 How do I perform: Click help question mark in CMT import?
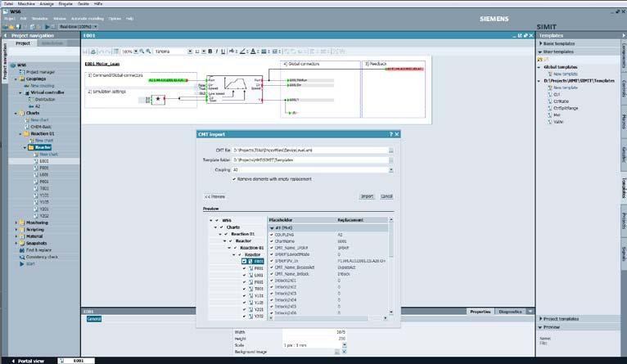tap(391, 134)
